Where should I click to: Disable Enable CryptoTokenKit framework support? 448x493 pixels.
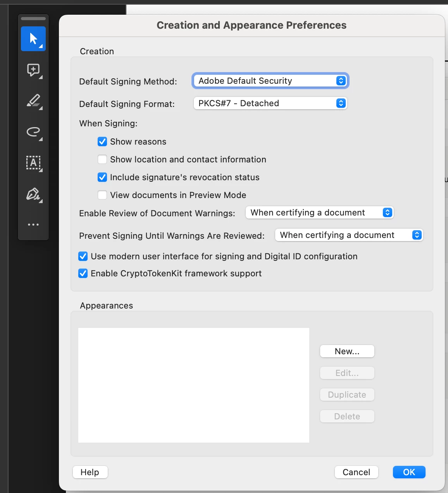click(83, 273)
